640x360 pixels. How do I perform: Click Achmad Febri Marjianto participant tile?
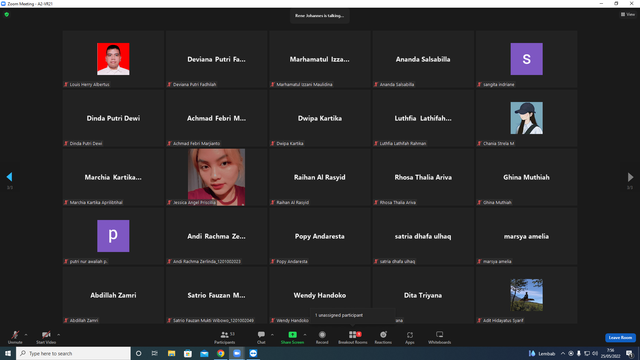pos(216,118)
